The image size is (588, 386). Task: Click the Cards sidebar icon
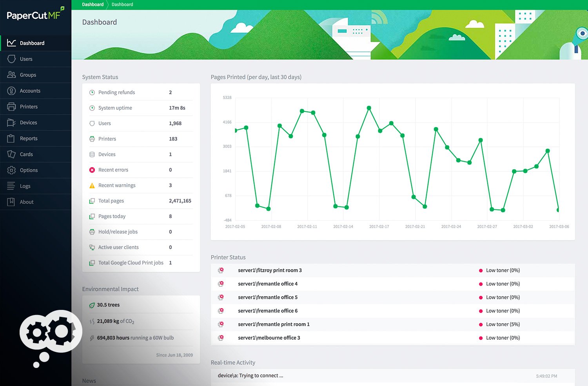click(11, 154)
